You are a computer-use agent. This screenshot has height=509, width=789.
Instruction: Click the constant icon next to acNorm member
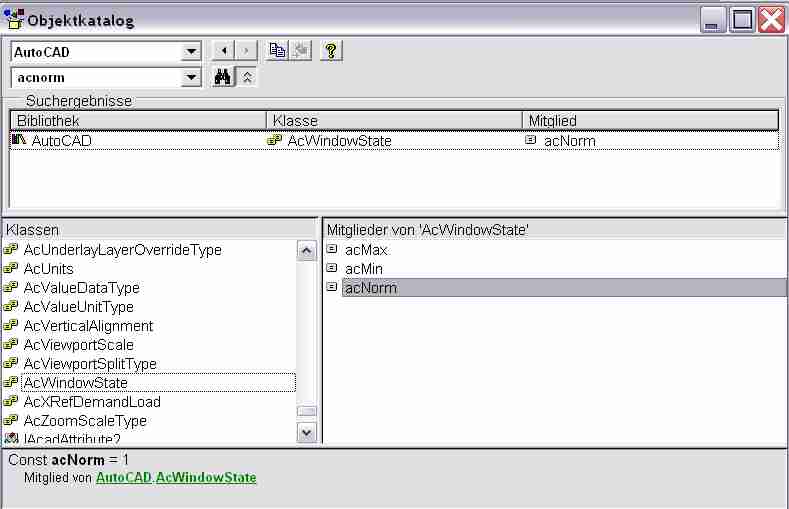point(332,287)
